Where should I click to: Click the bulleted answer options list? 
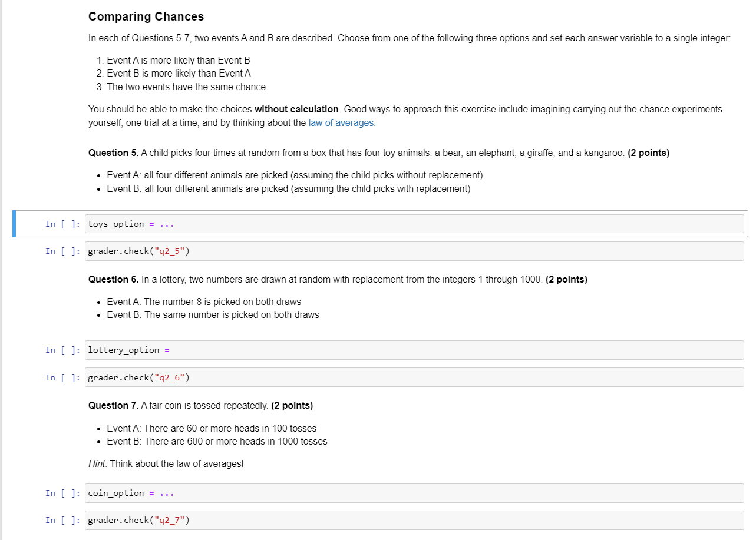coord(177,73)
